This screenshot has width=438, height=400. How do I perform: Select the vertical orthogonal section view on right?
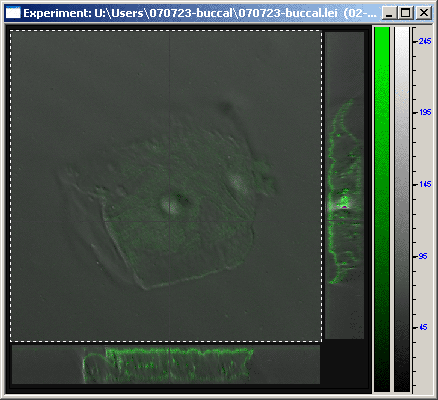(x=344, y=185)
